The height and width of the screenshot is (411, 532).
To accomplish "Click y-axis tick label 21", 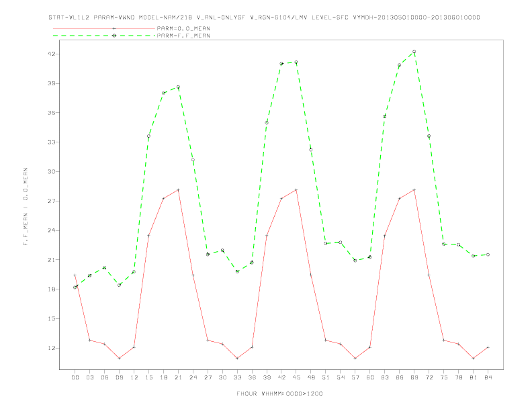I will (51, 260).
